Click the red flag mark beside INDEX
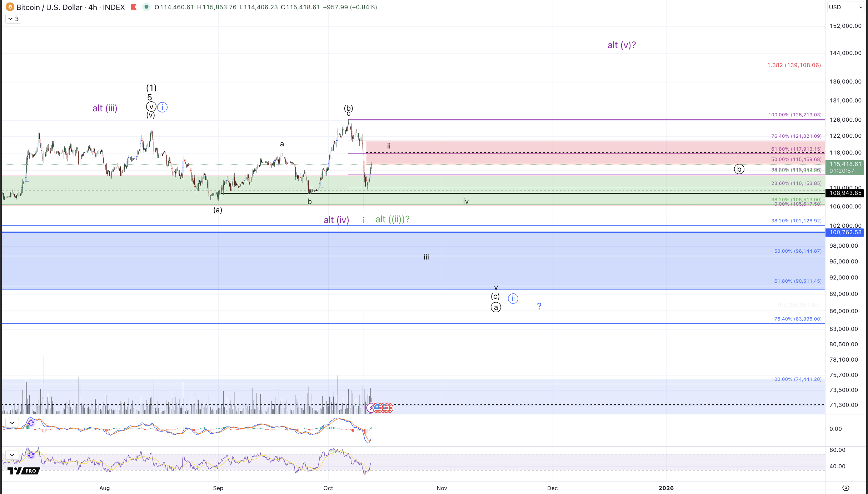868x494 pixels. pyautogui.click(x=134, y=7)
